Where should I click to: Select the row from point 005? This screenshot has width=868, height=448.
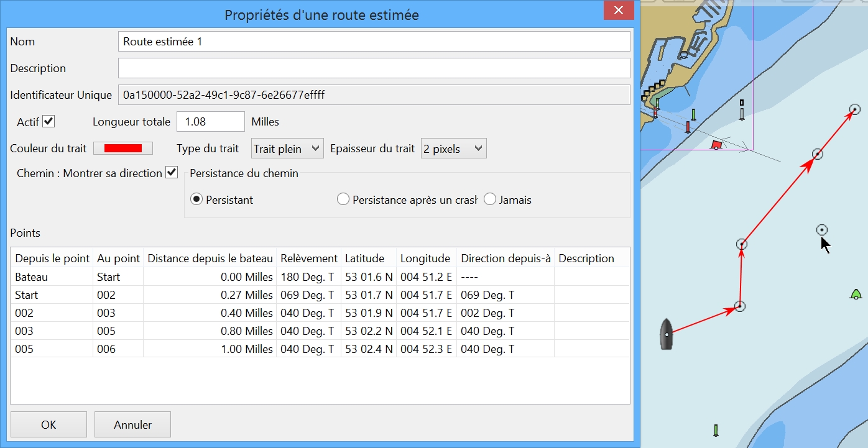[x=320, y=349]
